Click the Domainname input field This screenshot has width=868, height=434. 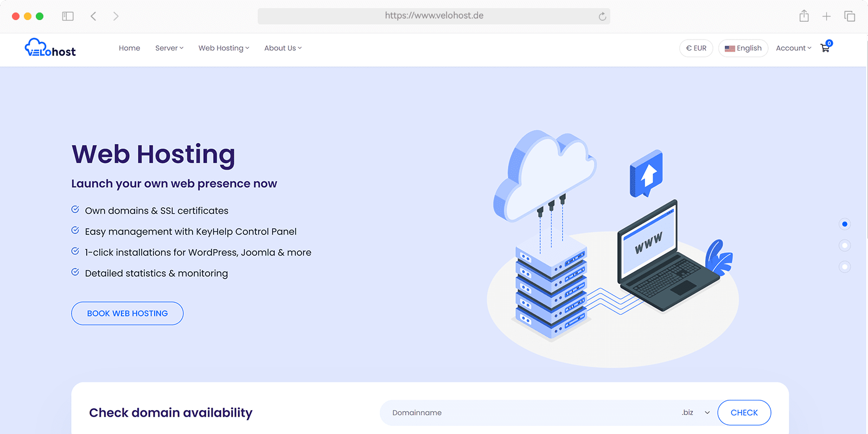526,412
